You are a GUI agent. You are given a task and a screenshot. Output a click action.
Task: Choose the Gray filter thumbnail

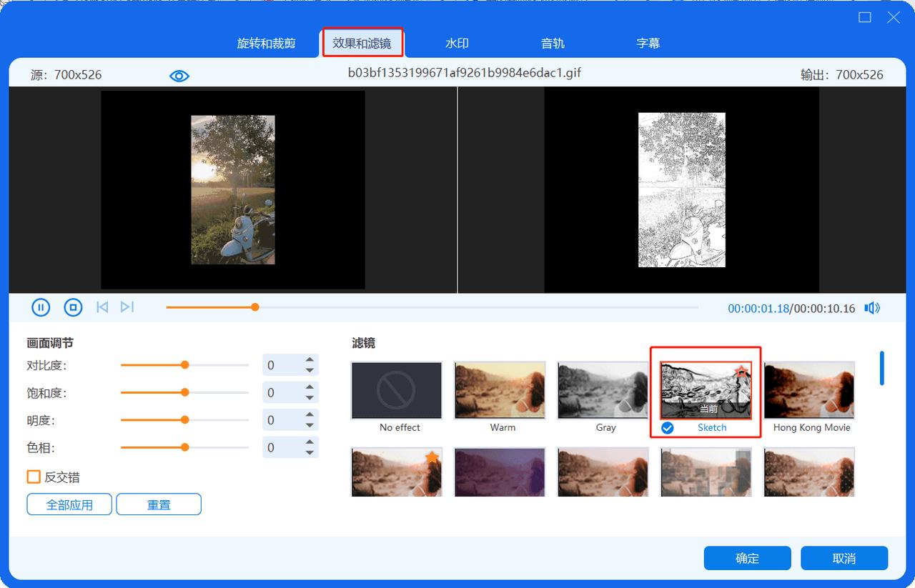[x=603, y=390]
